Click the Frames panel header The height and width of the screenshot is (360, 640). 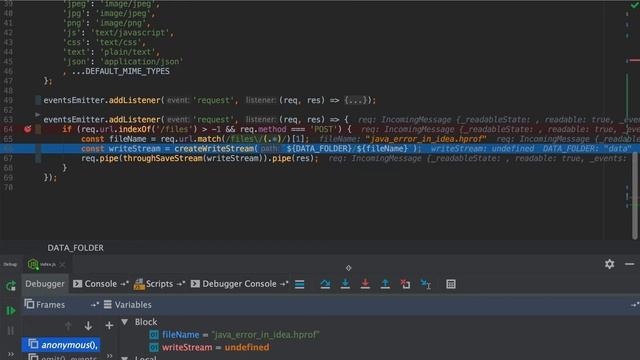coord(45,305)
